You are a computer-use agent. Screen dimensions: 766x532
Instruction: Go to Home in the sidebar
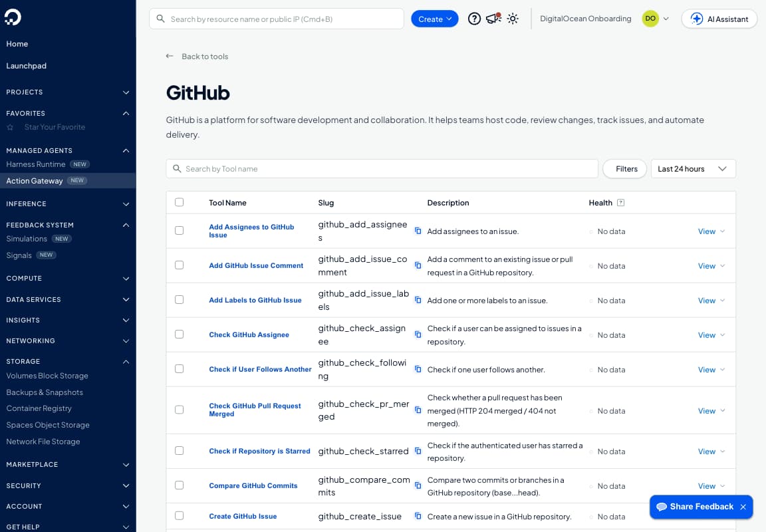click(x=17, y=44)
